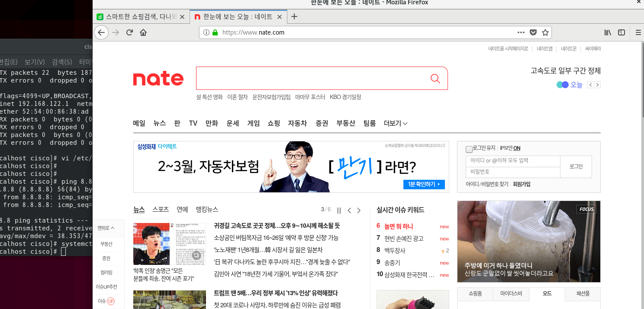Focus the 비밀번호 password field
Screen dimensions: 644x309
click(513, 172)
